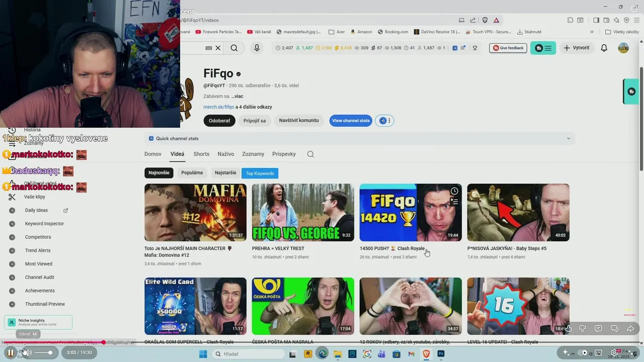This screenshot has height=362, width=644.
Task: Click the Pripojiť sa join button
Action: [x=255, y=121]
